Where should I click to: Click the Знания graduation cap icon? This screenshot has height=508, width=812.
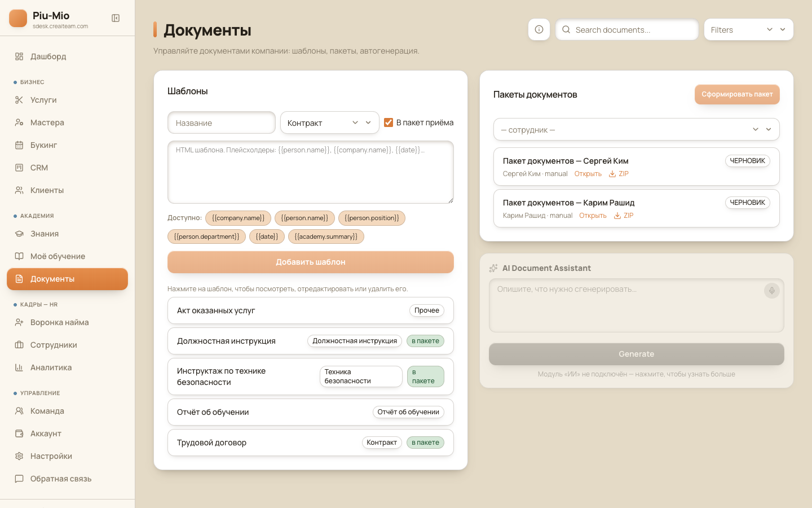pyautogui.click(x=19, y=234)
